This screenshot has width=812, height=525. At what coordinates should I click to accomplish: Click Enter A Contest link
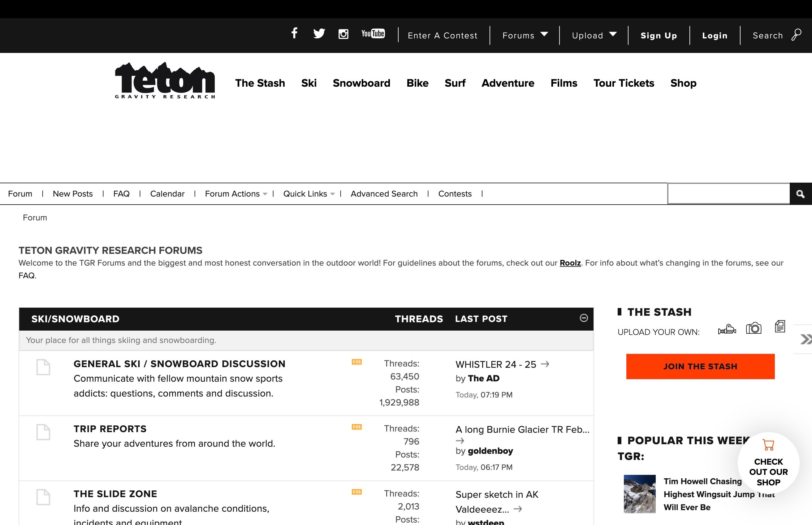443,36
